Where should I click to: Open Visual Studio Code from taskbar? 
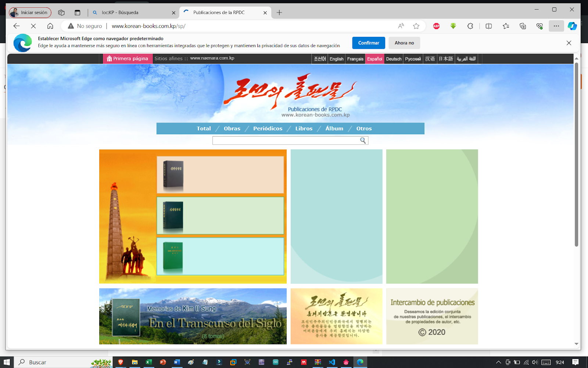[332, 362]
